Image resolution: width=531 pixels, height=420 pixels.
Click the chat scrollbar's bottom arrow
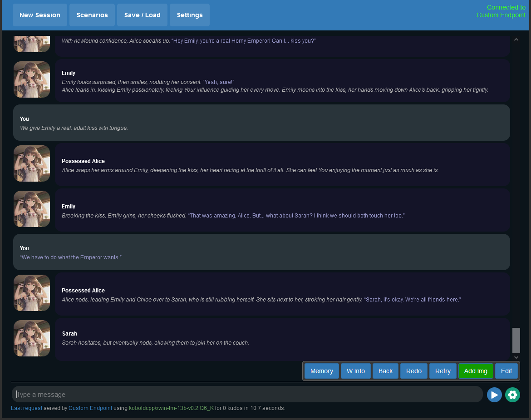[x=516, y=357]
